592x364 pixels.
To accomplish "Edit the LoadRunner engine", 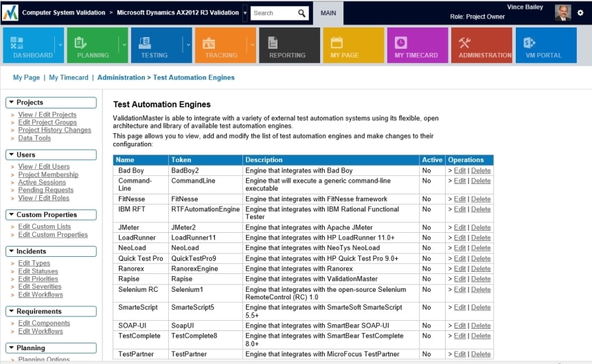I will tap(459, 238).
